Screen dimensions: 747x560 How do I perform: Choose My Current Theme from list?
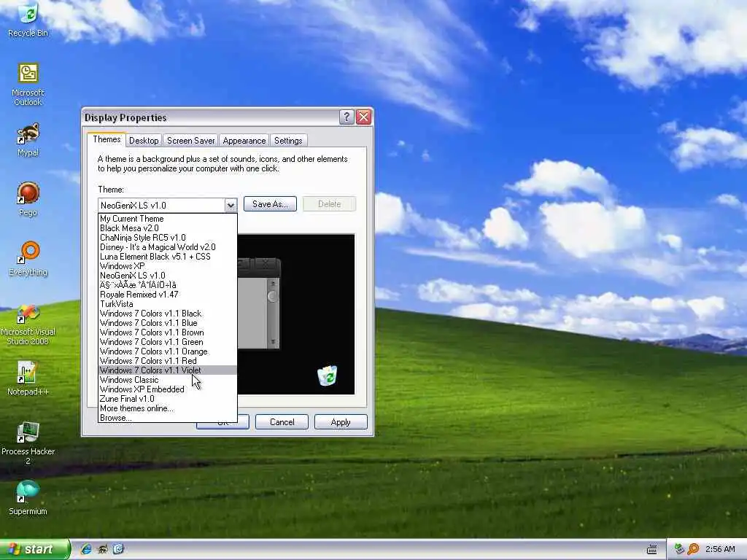[168, 219]
